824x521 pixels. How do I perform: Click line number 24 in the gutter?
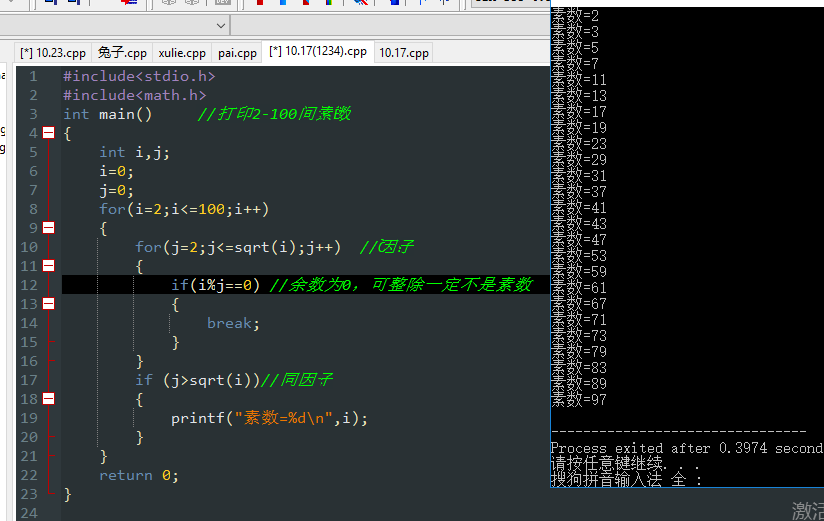tap(29, 513)
